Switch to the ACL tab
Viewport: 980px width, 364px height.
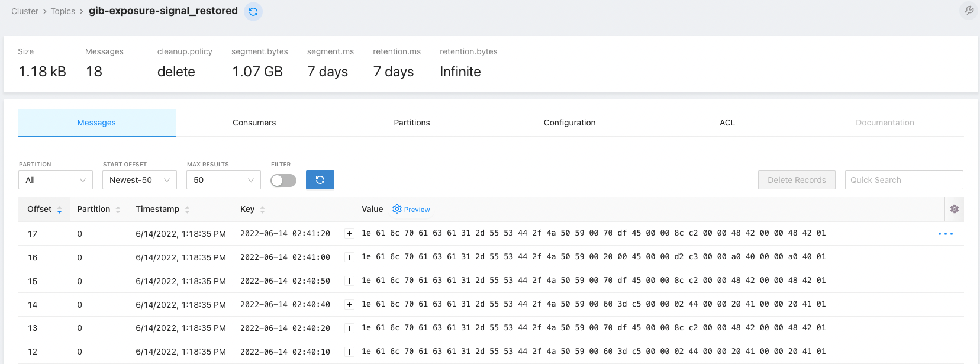(x=727, y=123)
